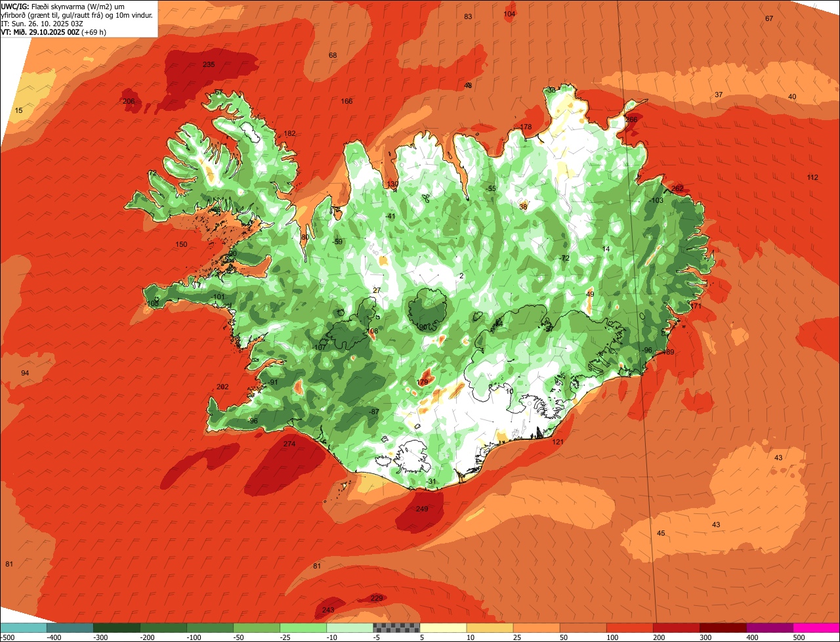840x642 pixels.
Task: Click the orange 50 to 100 legend swatch
Action: point(582,628)
